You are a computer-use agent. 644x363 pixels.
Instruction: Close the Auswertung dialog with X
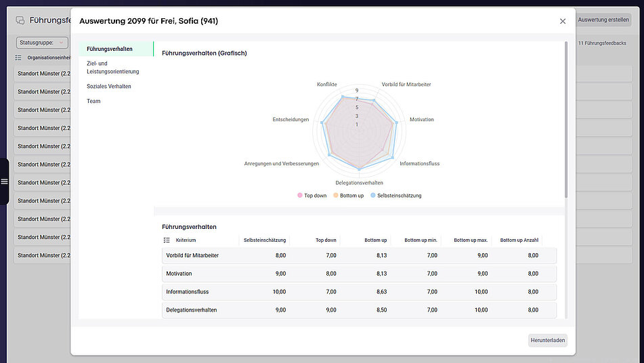click(562, 21)
